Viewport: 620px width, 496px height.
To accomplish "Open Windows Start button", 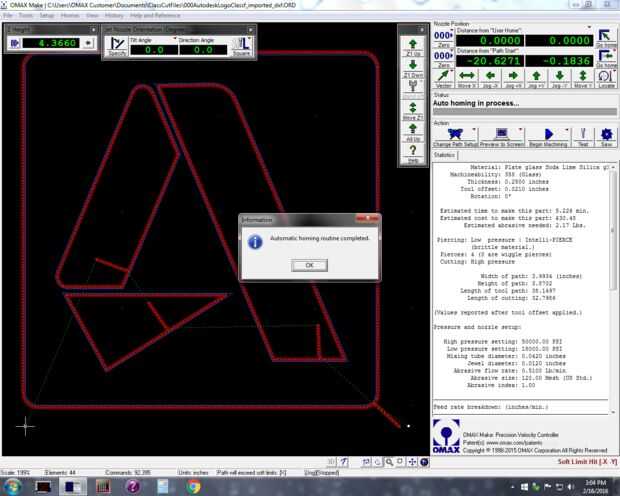I will tap(12, 486).
